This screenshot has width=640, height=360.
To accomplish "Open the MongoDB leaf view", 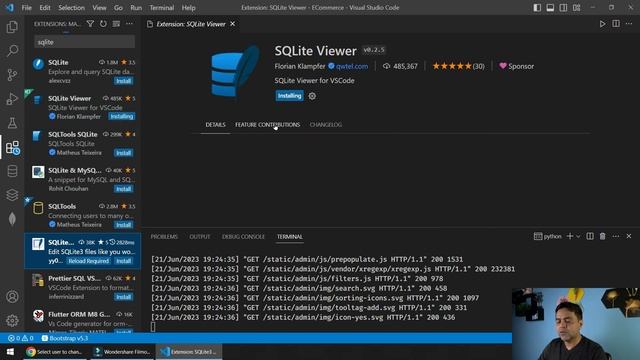I will (x=12, y=219).
